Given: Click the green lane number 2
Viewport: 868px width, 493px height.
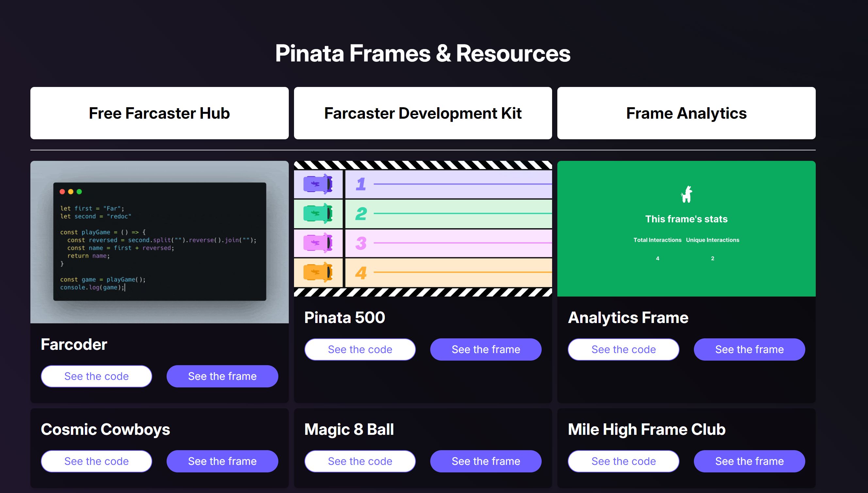Looking at the screenshot, I should [x=361, y=214].
